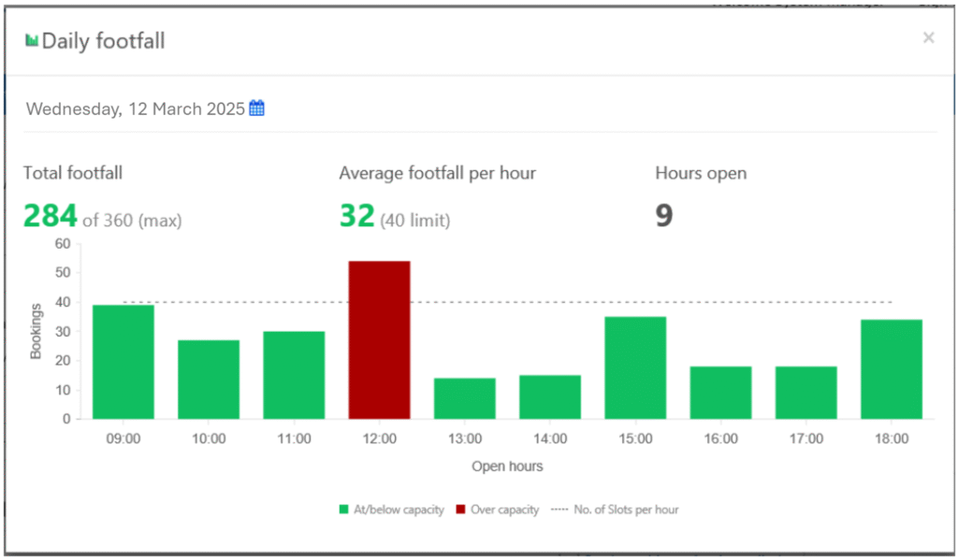Select the 14:00 bookings bar
The height and width of the screenshot is (560, 958).
pyautogui.click(x=550, y=397)
